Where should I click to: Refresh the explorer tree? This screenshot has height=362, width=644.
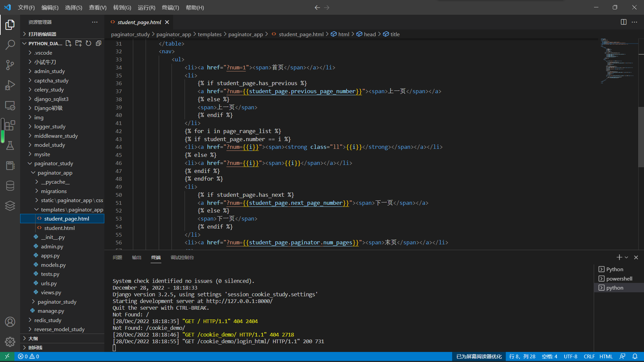click(x=89, y=43)
